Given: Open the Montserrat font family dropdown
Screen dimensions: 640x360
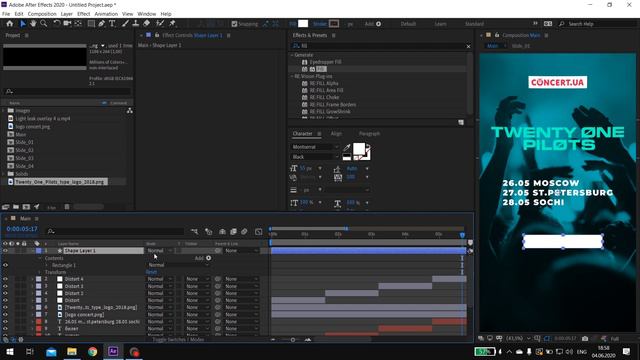Looking at the screenshot, I should [x=315, y=147].
